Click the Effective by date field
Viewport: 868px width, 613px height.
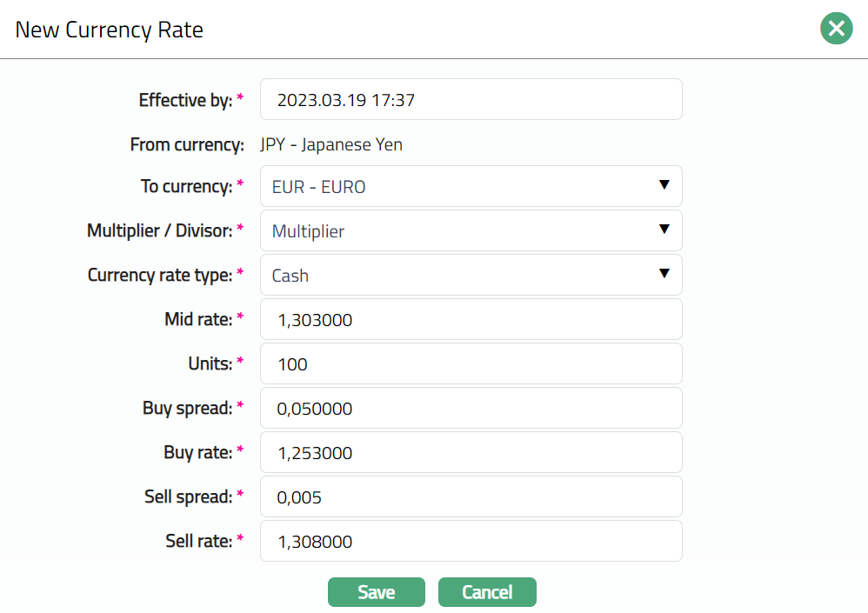(x=471, y=100)
